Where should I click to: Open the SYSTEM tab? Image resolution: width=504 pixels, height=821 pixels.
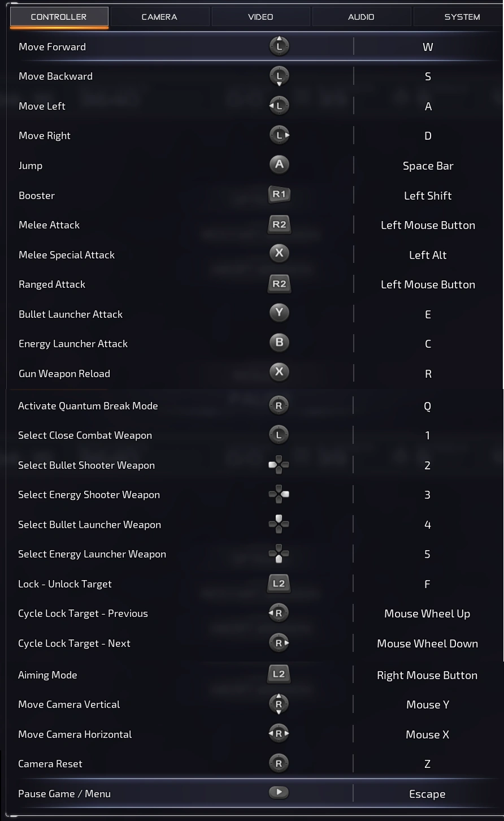[x=462, y=16]
